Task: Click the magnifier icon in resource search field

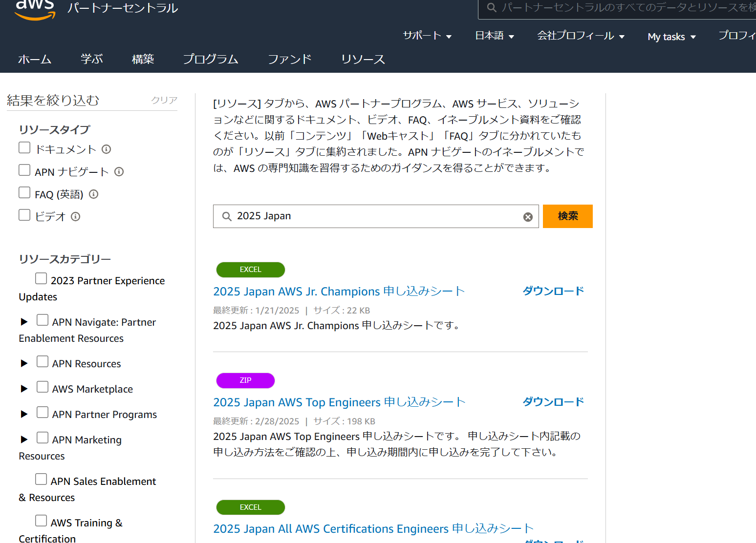Action: [x=227, y=216]
